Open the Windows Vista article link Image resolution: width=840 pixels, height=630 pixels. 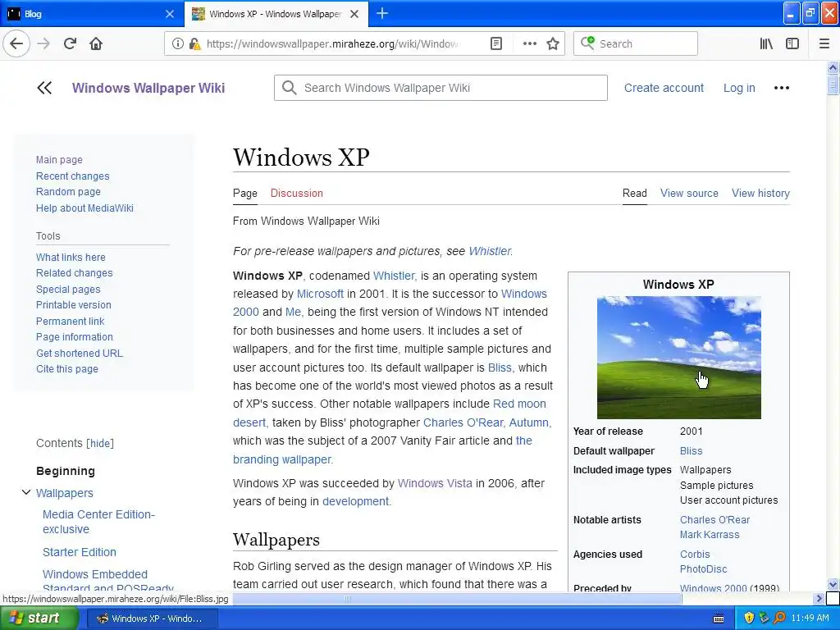[435, 483]
